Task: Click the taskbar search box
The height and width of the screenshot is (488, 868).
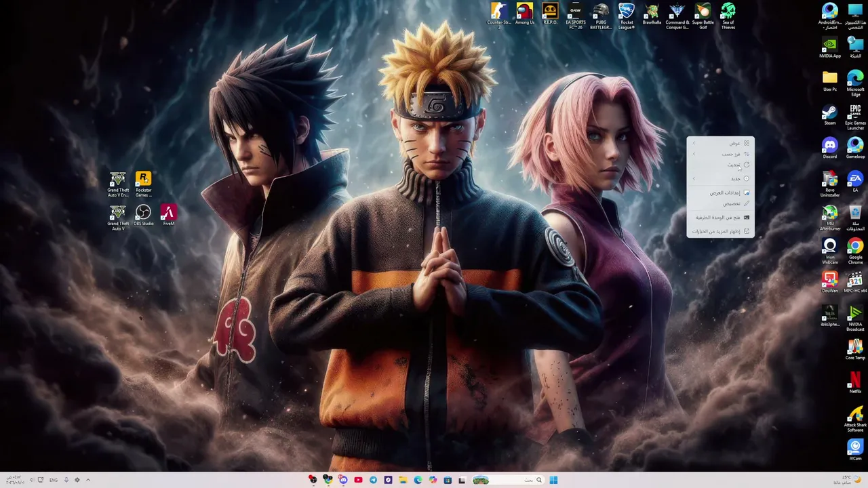Action: pos(509,480)
